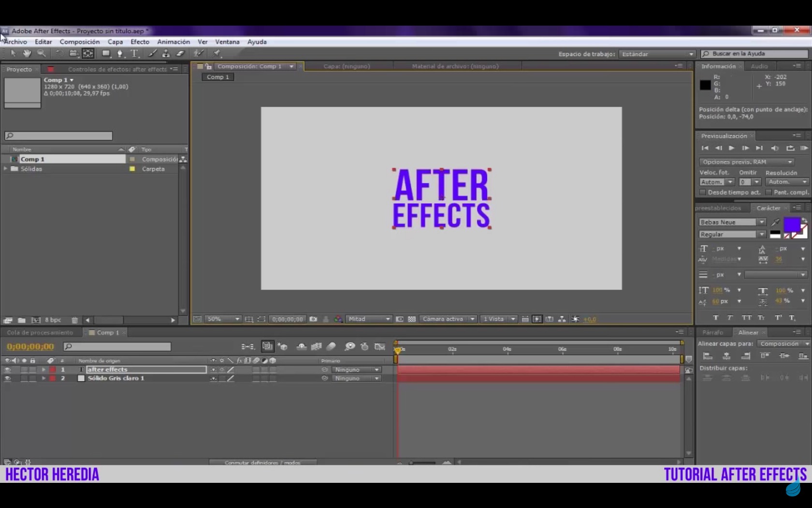Hide the 'after effects' text layer

7,370
